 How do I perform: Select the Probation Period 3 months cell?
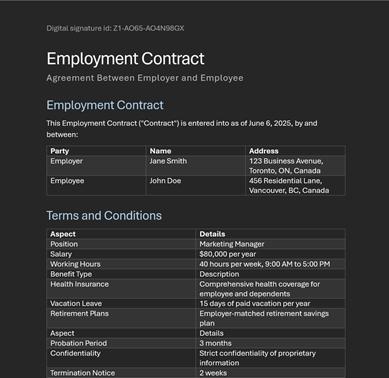pyautogui.click(x=270, y=343)
